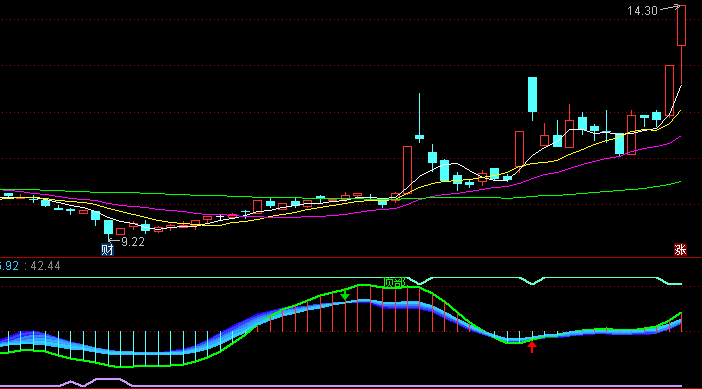The image size is (702, 389).
Task: Click the 9.22 low price label
Action: coord(133,242)
